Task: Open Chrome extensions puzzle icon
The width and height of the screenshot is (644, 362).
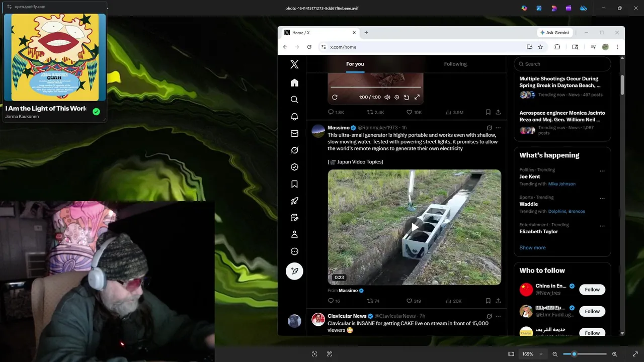Action: 557,47
